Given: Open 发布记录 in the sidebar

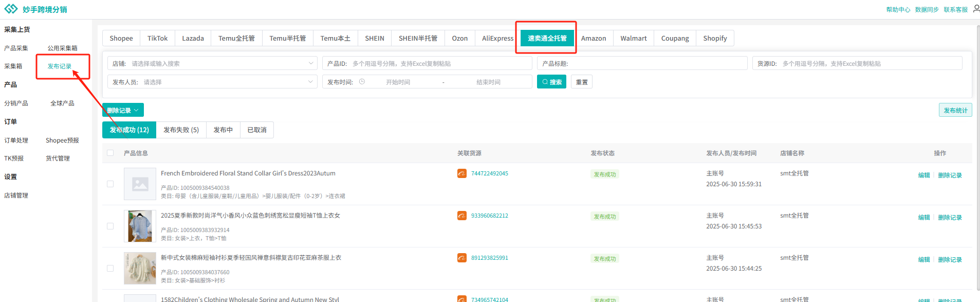Looking at the screenshot, I should pyautogui.click(x=60, y=66).
